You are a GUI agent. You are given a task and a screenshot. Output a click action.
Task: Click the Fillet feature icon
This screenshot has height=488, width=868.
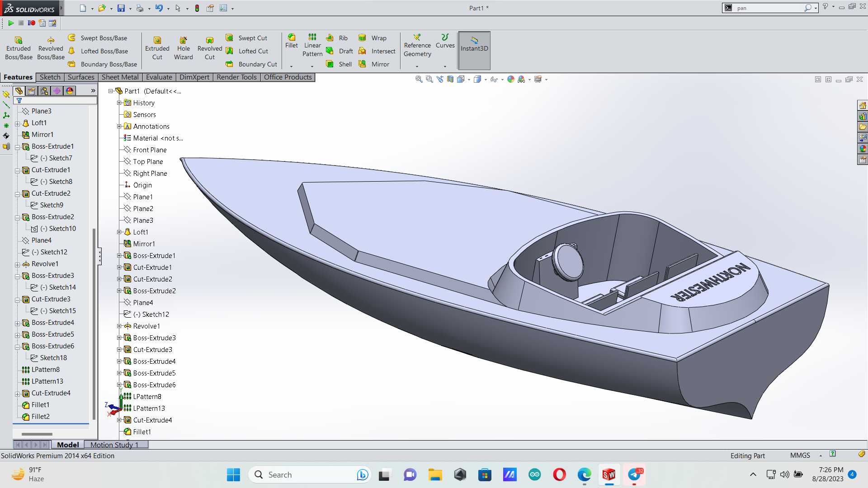point(292,41)
